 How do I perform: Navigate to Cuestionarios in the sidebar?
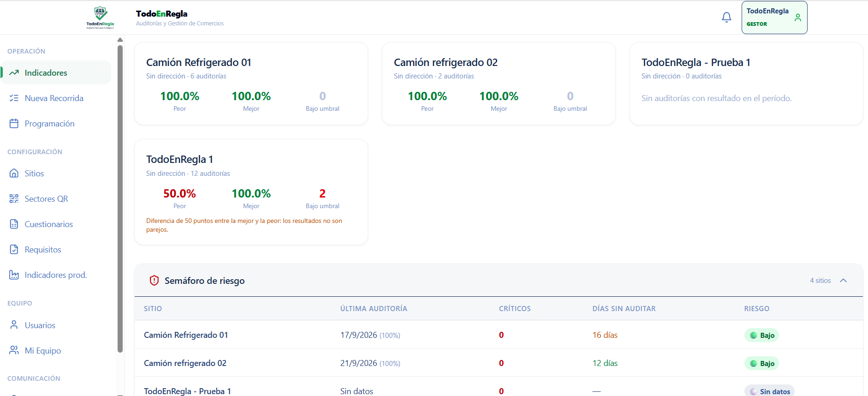[56, 224]
